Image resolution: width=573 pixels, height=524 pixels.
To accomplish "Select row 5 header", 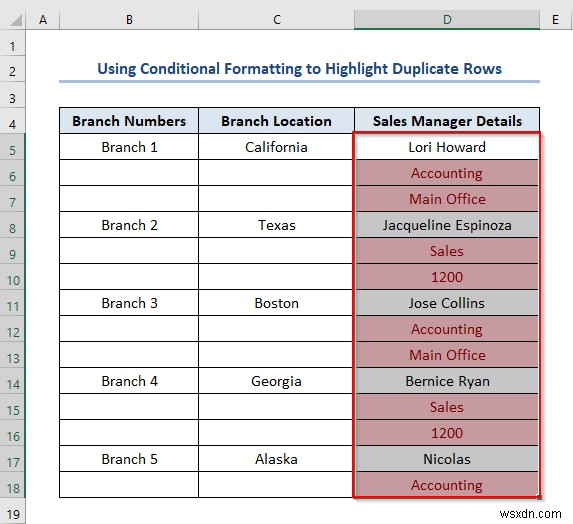I will tap(12, 147).
